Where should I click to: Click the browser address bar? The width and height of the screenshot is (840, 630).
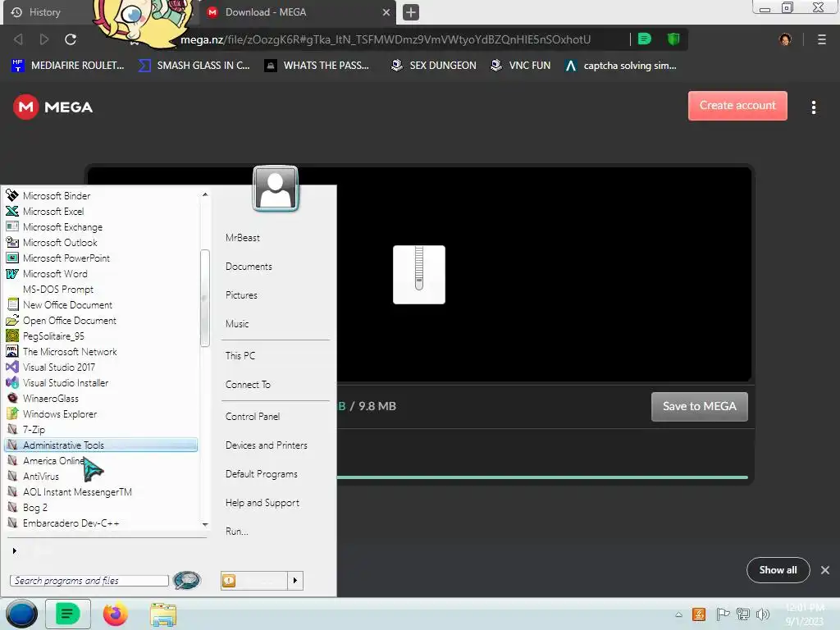click(386, 39)
